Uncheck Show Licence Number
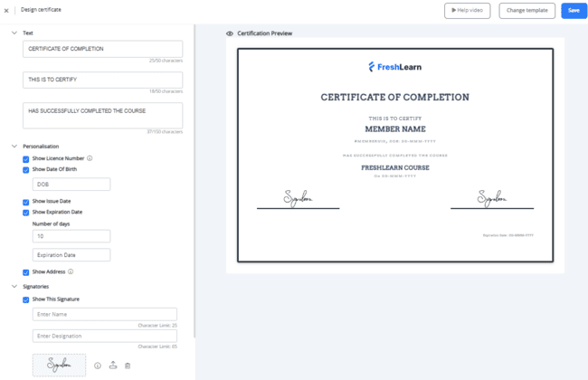This screenshot has width=588, height=380. tap(26, 159)
